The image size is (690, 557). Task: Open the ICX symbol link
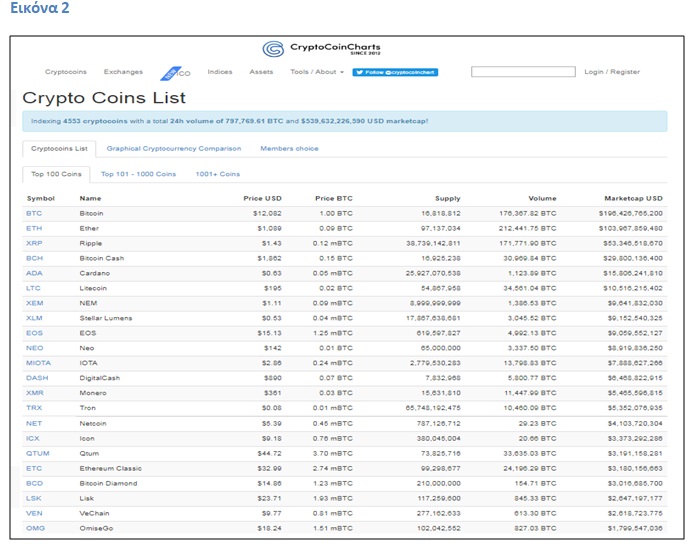tap(33, 439)
